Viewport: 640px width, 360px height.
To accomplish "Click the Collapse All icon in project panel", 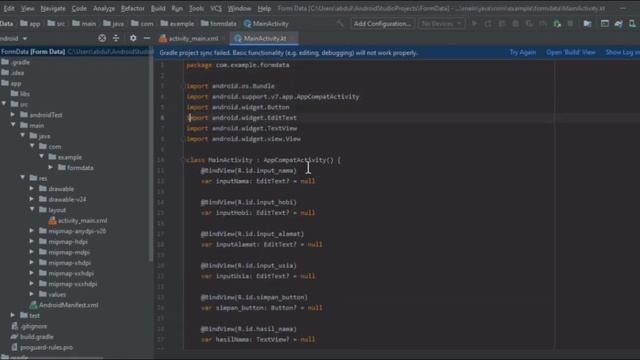I will (116, 38).
